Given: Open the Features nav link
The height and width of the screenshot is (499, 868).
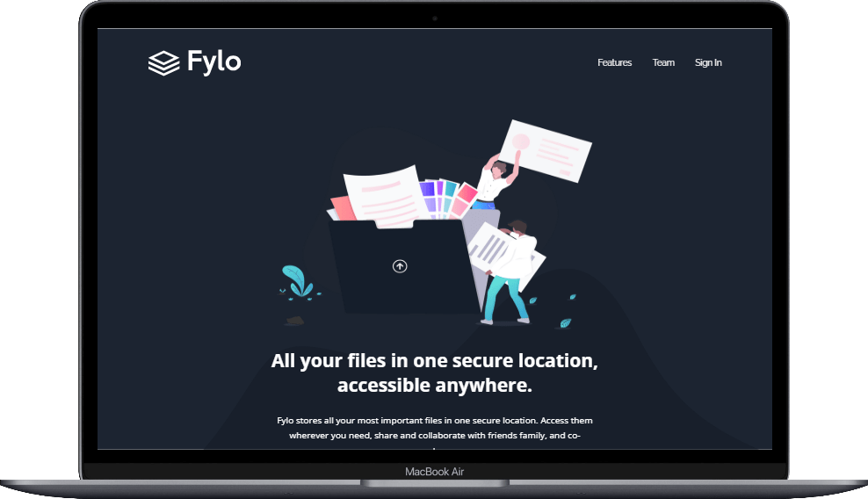Looking at the screenshot, I should [614, 62].
